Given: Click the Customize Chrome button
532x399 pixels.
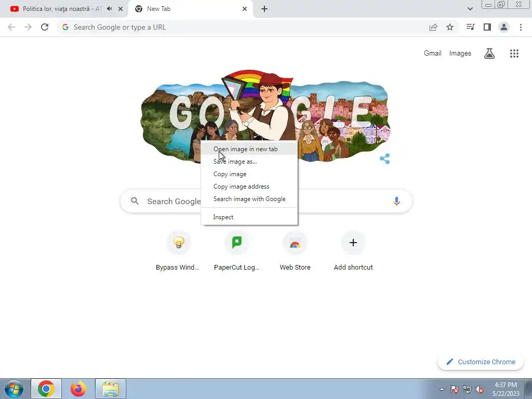Looking at the screenshot, I should pos(481,362).
